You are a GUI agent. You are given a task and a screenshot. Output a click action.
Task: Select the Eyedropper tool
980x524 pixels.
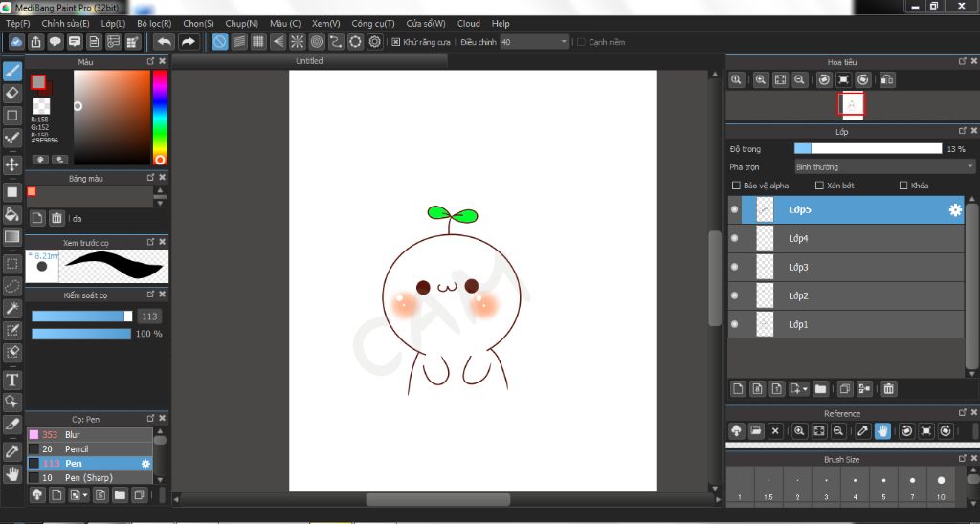click(x=11, y=451)
